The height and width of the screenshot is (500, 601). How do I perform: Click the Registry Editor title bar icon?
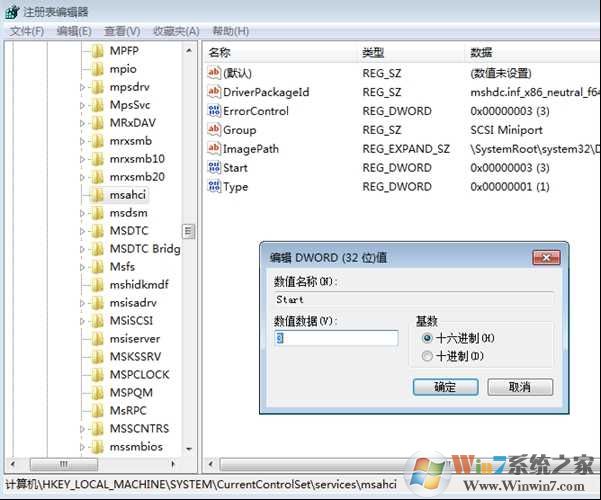coord(12,12)
